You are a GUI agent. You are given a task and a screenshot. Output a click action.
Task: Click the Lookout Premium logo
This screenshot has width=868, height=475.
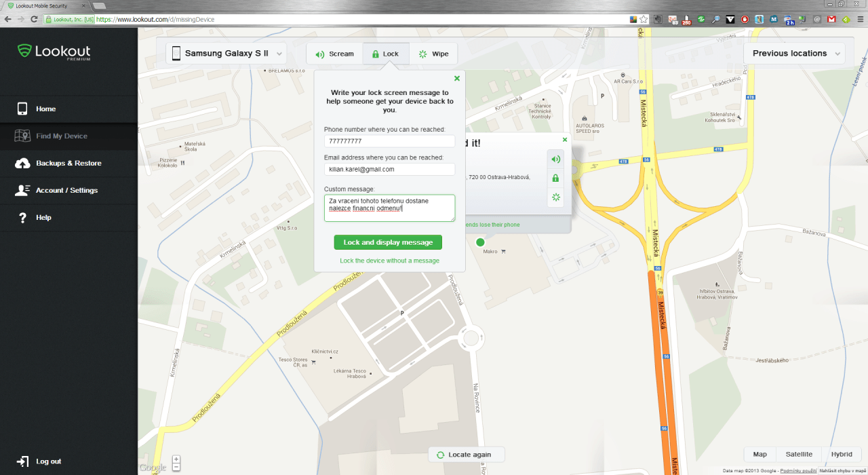[x=54, y=52]
